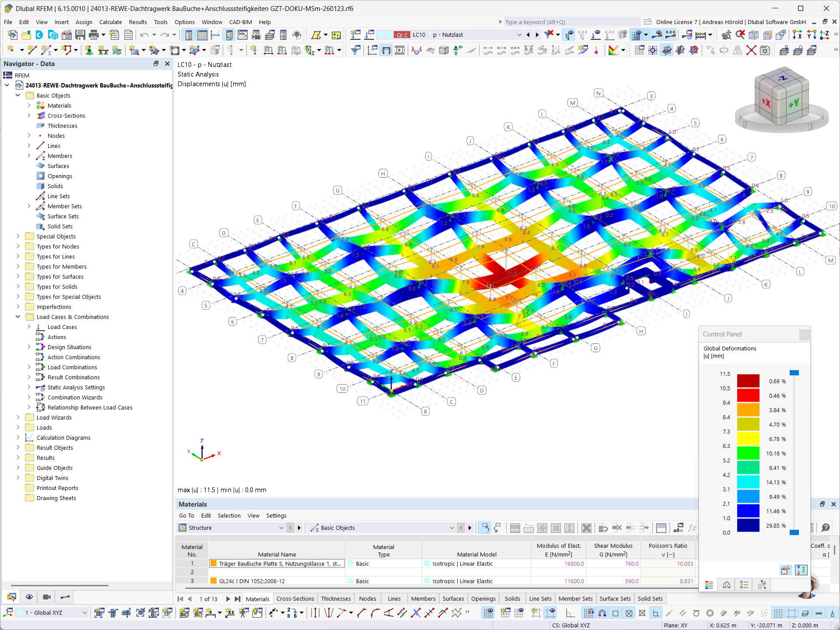The height and width of the screenshot is (630, 840).
Task: Click the next load case arrow
Action: 537,35
